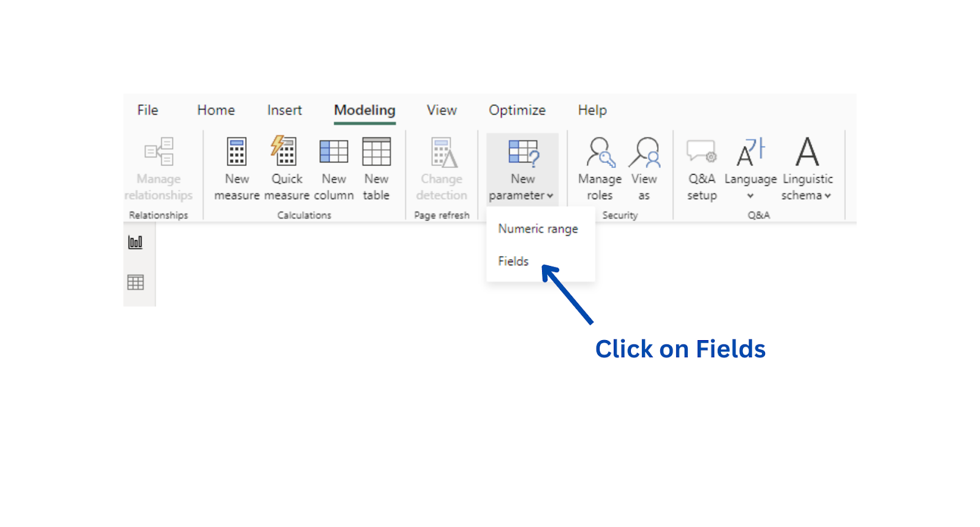
Task: Create a New table
Action: pyautogui.click(x=376, y=169)
